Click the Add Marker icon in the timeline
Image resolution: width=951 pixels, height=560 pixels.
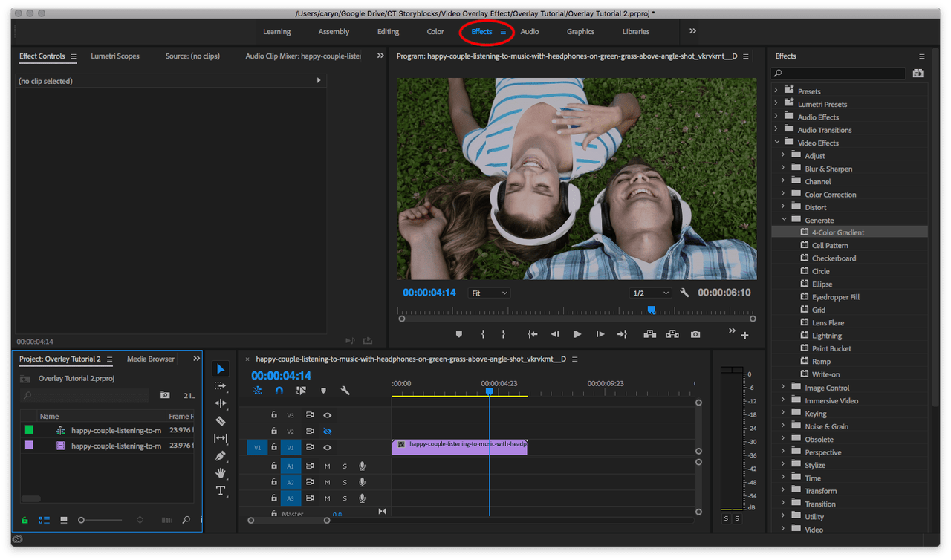click(x=323, y=390)
